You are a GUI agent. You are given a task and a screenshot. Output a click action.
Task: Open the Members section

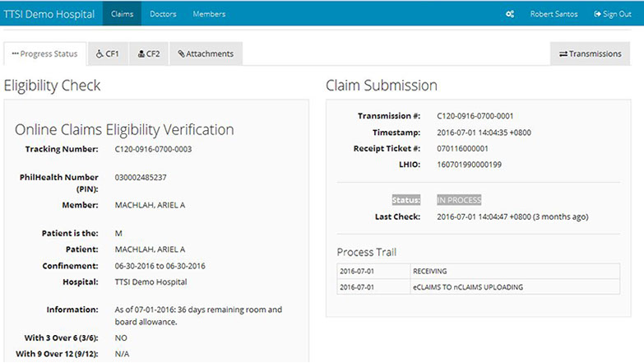pyautogui.click(x=209, y=14)
